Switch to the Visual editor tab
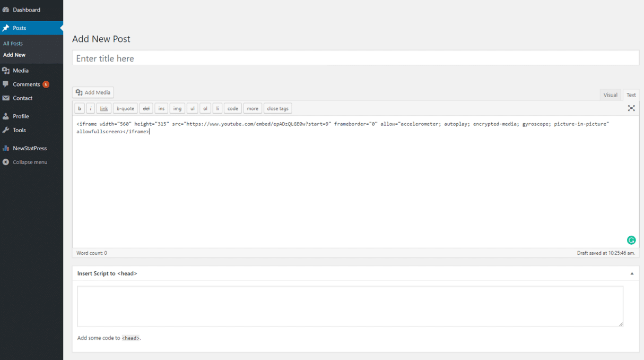This screenshot has width=644, height=360. tap(610, 95)
